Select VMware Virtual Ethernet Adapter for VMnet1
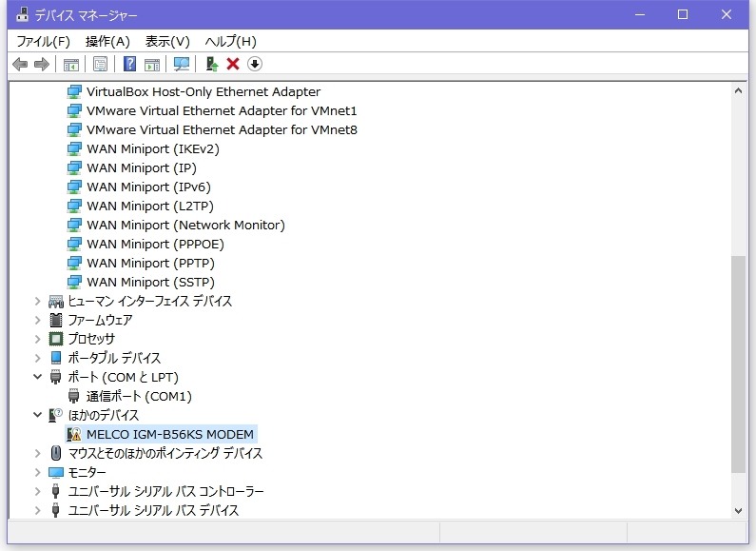 point(222,111)
